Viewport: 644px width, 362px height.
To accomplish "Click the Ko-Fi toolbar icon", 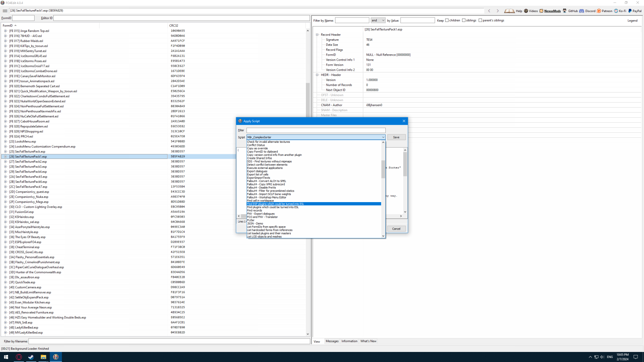I will [616, 11].
